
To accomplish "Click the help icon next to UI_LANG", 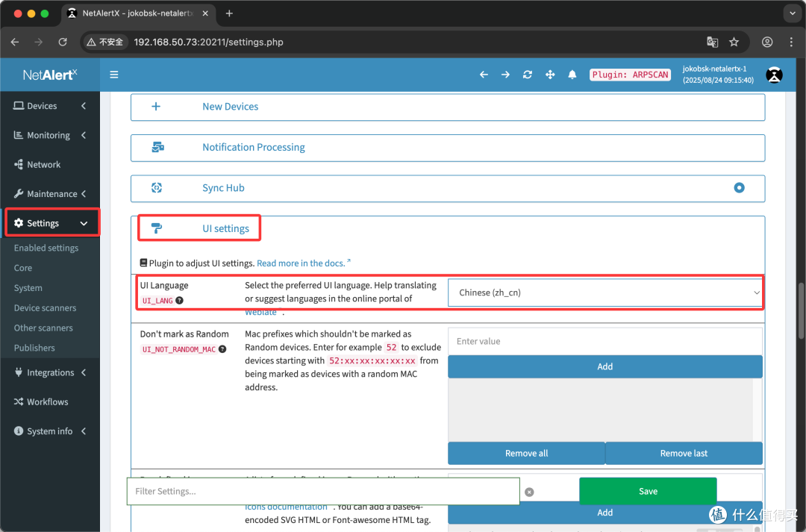I will (179, 300).
